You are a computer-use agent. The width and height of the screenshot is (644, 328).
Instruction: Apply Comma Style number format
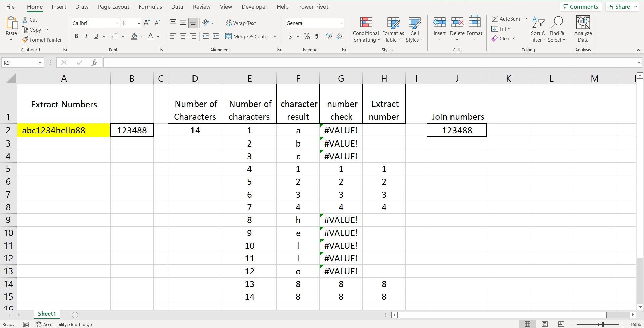(x=317, y=36)
